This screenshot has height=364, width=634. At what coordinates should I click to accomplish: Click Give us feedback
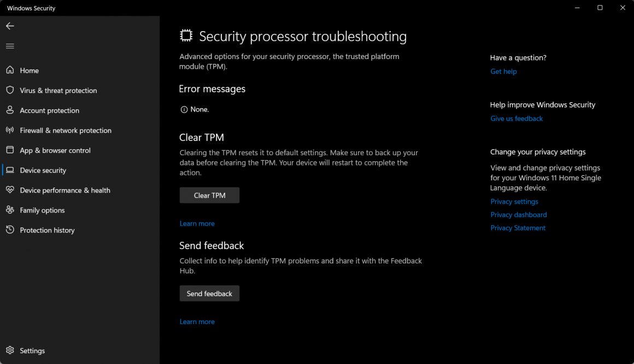tap(516, 118)
